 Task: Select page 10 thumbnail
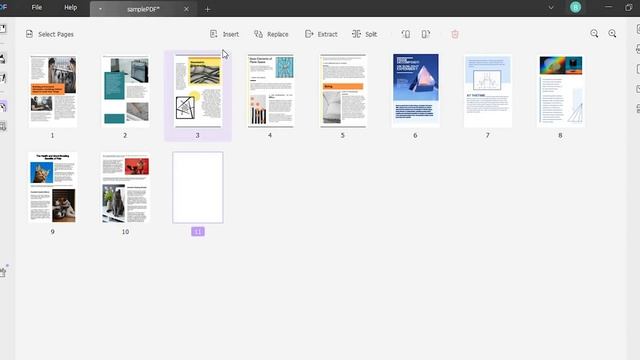(125, 187)
